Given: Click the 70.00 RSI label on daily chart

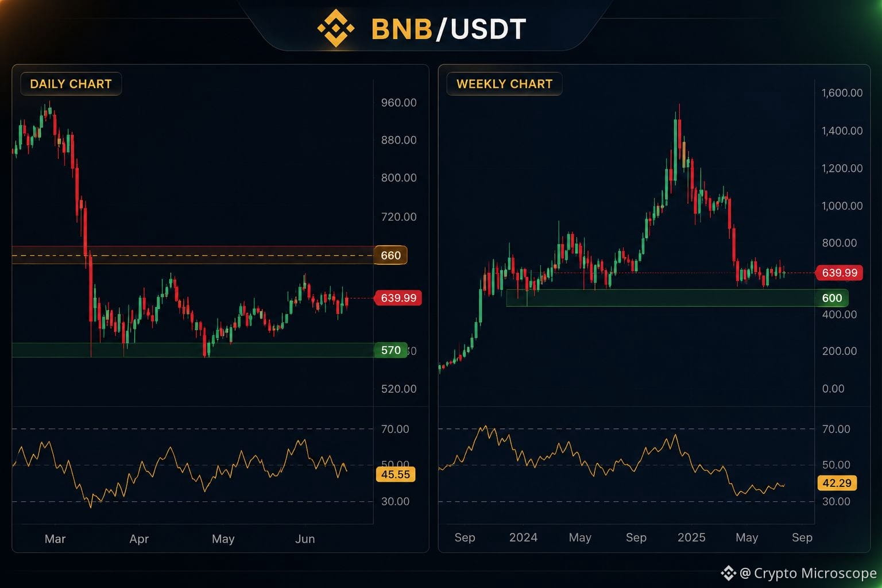Looking at the screenshot, I should pos(395,429).
